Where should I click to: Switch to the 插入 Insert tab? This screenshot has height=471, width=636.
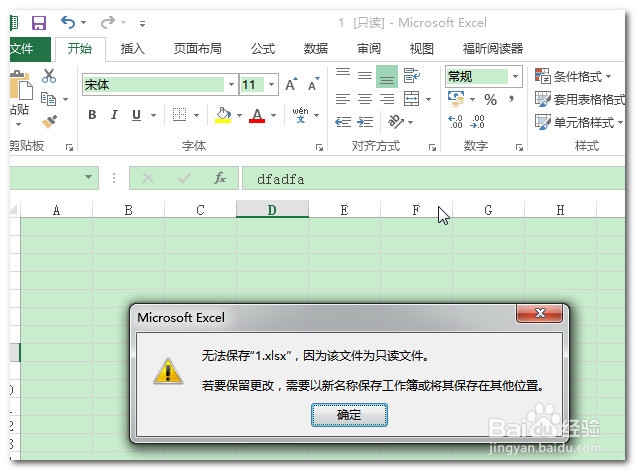click(x=133, y=49)
